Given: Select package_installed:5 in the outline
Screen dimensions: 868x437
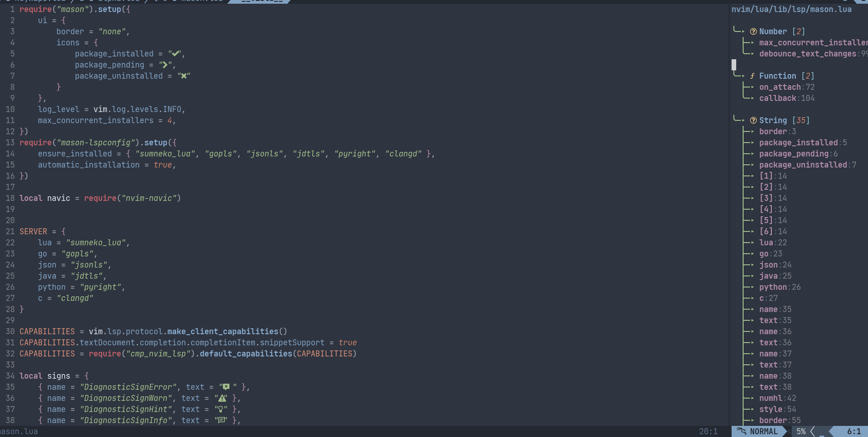Looking at the screenshot, I should (803, 143).
